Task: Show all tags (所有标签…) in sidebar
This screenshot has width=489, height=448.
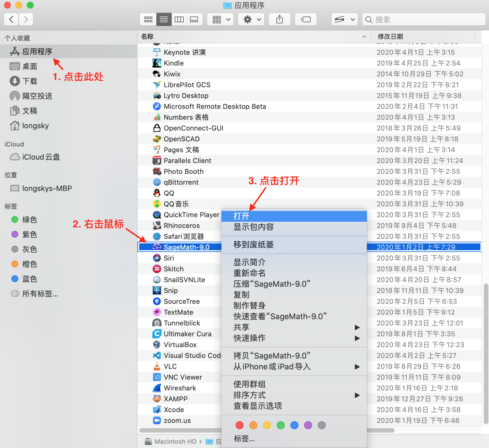Action: [68, 294]
